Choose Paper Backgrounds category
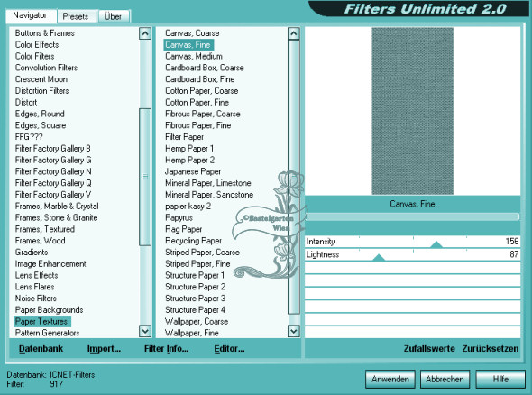This screenshot has width=532, height=395. coord(50,310)
